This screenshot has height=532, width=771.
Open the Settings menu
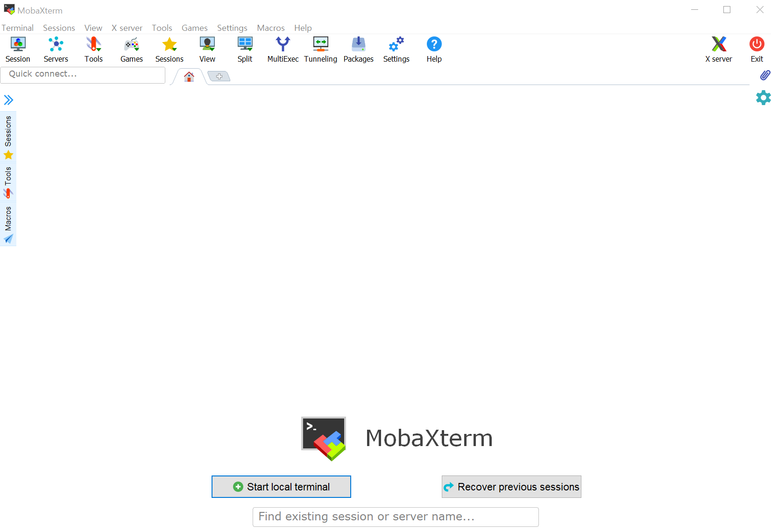232,28
